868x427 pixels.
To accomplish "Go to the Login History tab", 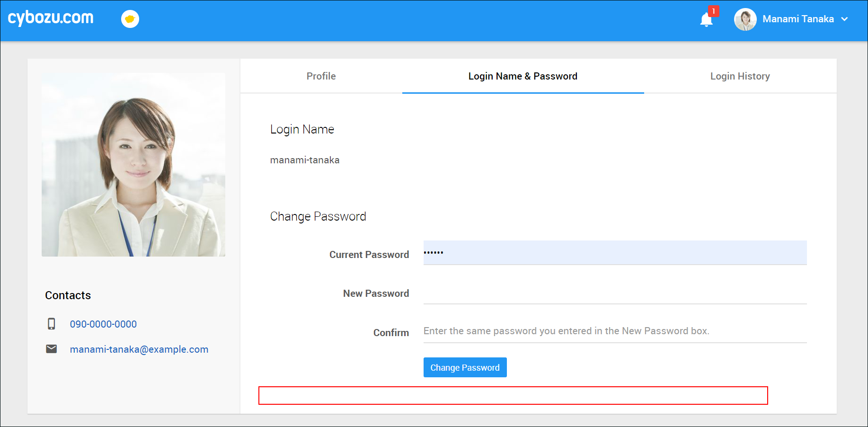I will coord(740,76).
